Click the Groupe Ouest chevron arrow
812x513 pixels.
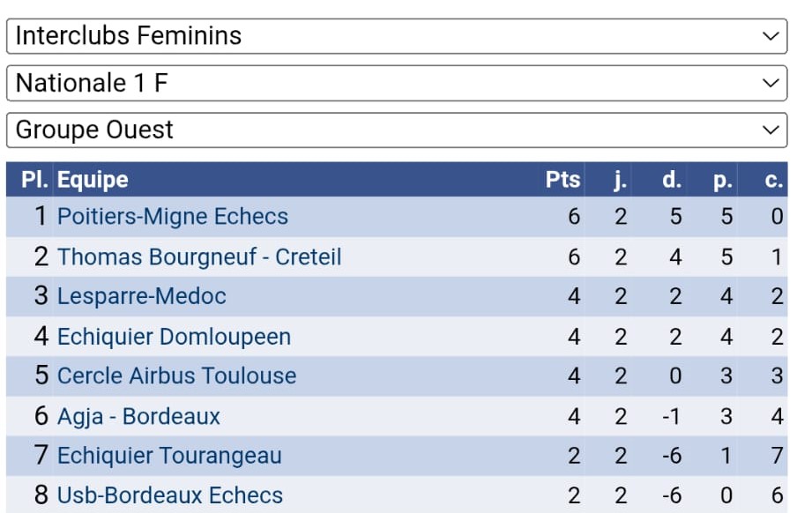(771, 130)
